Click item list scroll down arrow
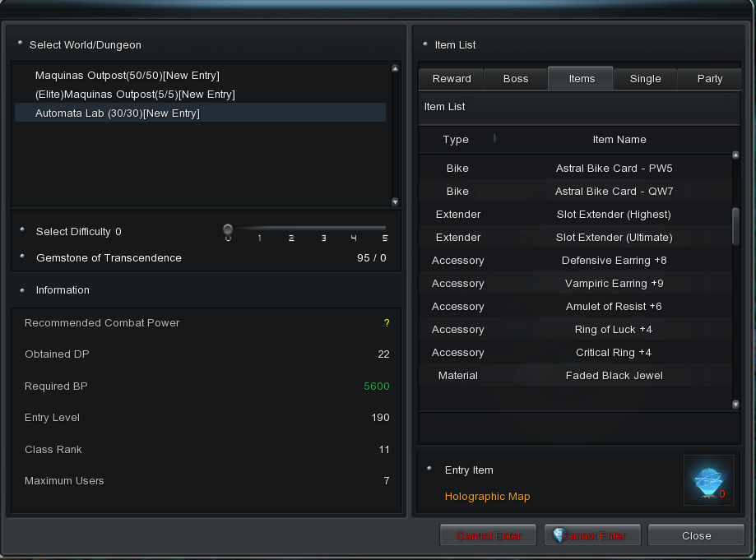 (735, 405)
